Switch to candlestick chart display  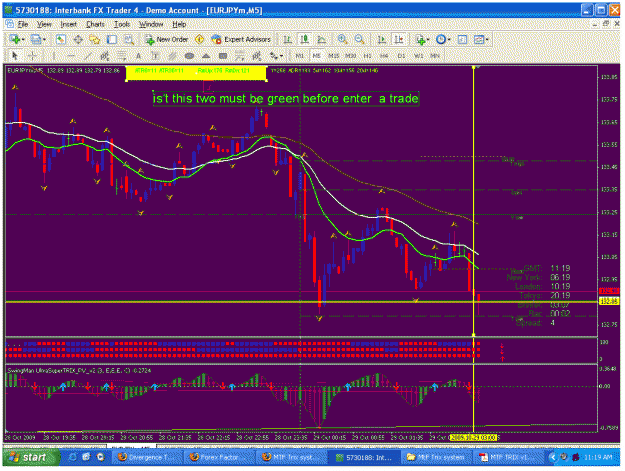click(x=305, y=39)
